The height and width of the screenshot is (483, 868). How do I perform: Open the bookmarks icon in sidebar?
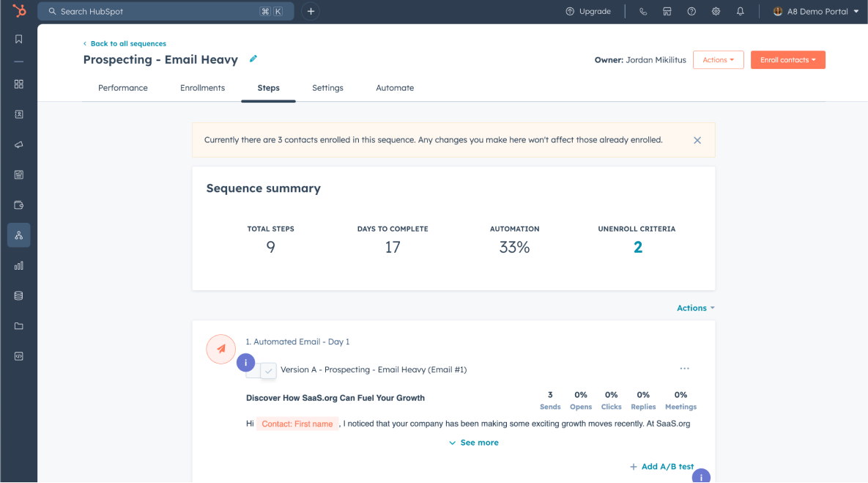19,39
